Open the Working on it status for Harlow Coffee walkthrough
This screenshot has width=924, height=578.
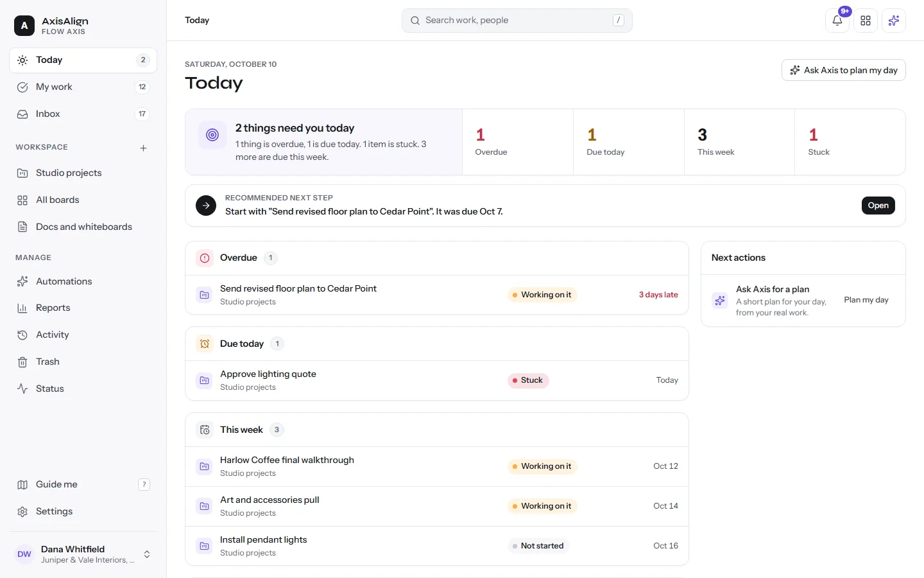(542, 466)
